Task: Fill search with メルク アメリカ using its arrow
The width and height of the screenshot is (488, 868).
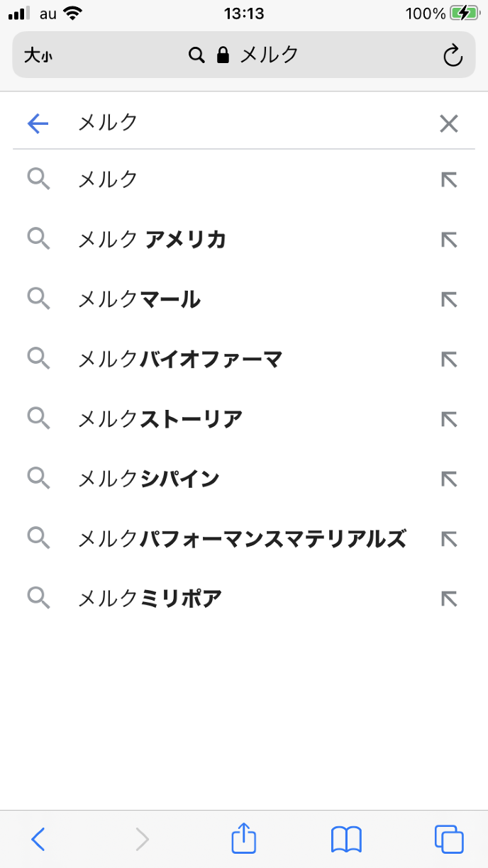Action: click(x=448, y=240)
